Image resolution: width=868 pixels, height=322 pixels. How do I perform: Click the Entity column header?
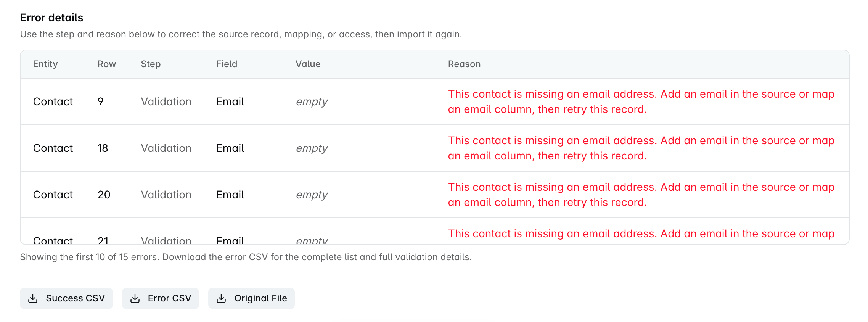[x=45, y=64]
